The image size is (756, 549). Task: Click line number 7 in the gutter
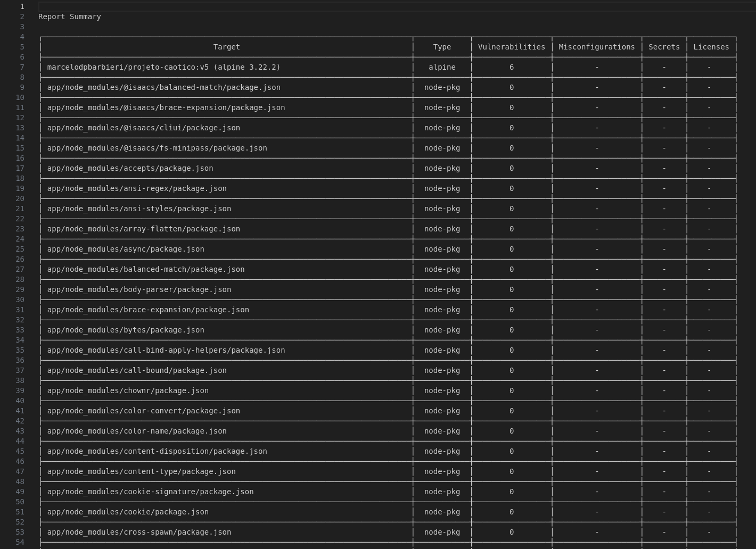pyautogui.click(x=22, y=67)
